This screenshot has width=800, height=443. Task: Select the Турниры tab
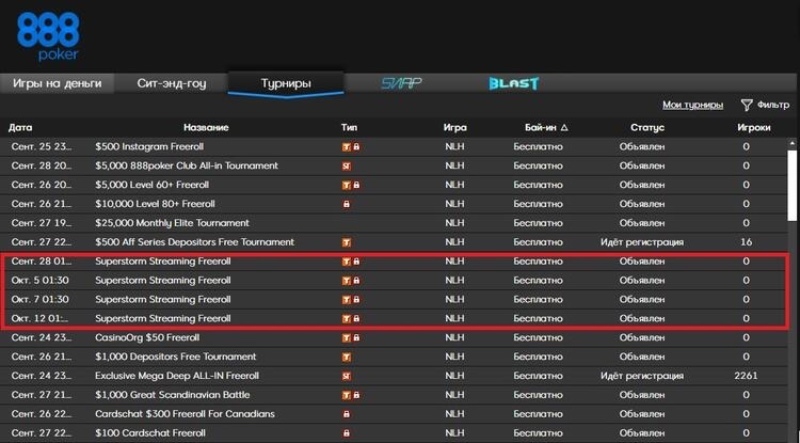tap(286, 84)
